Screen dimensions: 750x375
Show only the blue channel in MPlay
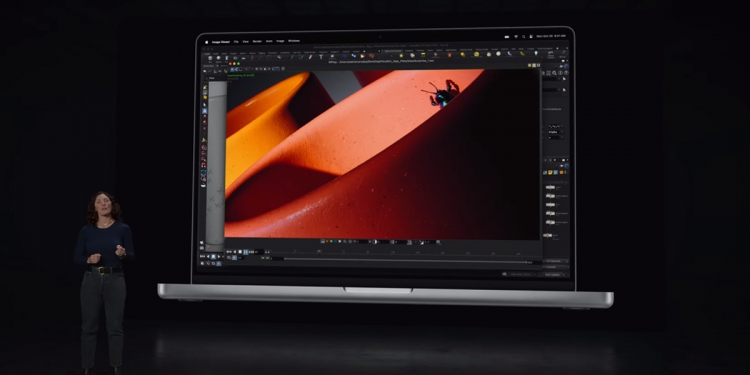[x=335, y=242]
